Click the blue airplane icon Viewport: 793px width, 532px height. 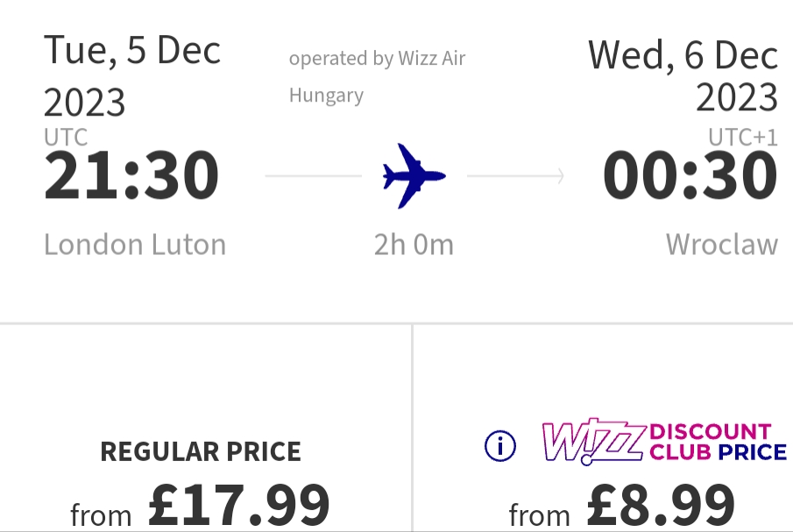414,176
